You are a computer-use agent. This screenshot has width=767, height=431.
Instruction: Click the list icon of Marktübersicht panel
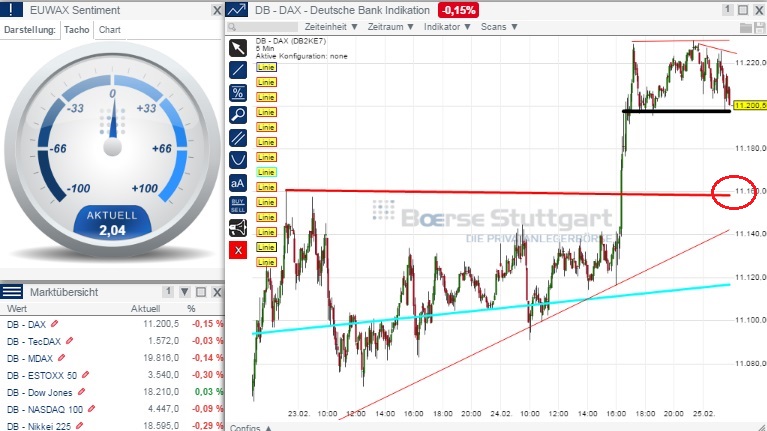[11, 292]
